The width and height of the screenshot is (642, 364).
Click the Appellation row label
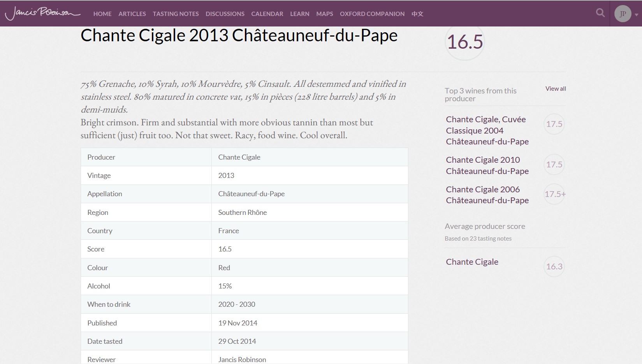click(x=105, y=194)
